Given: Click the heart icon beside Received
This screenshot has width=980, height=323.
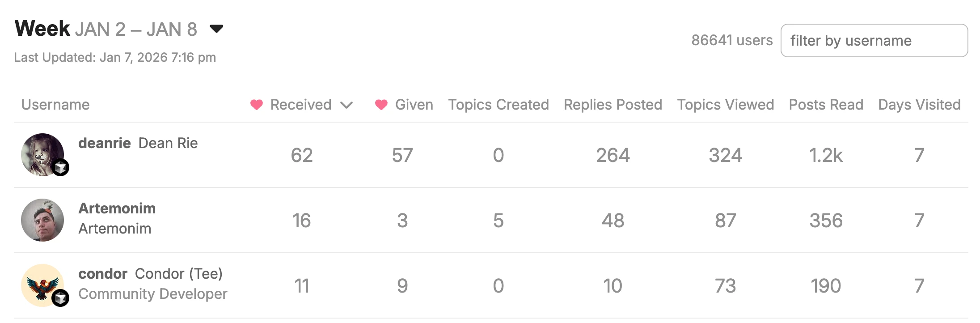Looking at the screenshot, I should (257, 105).
